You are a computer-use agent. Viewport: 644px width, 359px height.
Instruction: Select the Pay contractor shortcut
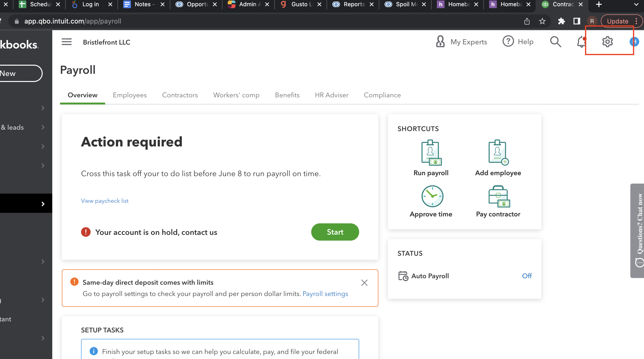pos(498,200)
